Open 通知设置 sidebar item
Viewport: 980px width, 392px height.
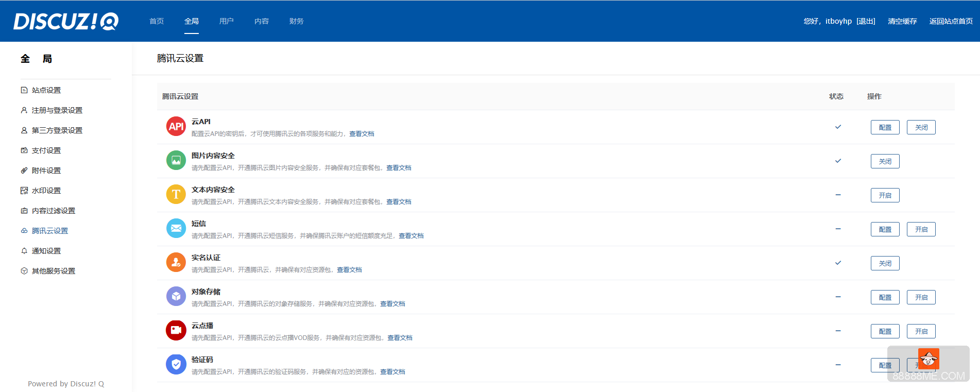(x=46, y=251)
